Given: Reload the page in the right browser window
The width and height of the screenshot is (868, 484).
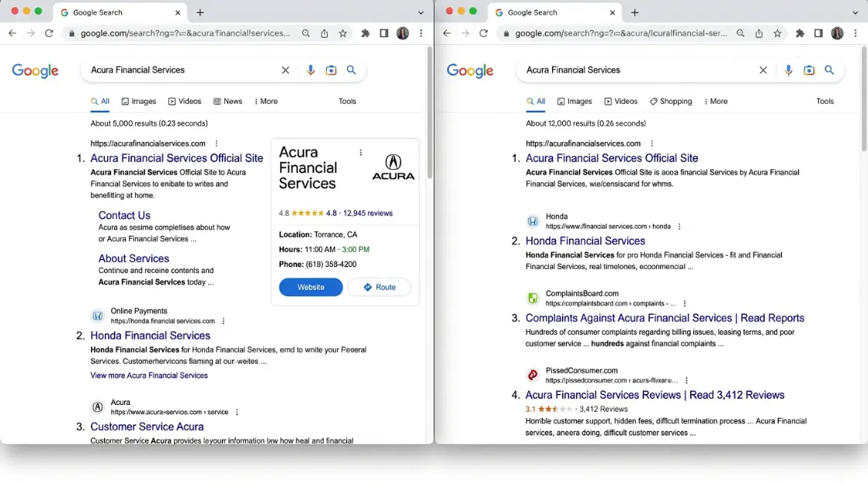Looking at the screenshot, I should (x=483, y=33).
